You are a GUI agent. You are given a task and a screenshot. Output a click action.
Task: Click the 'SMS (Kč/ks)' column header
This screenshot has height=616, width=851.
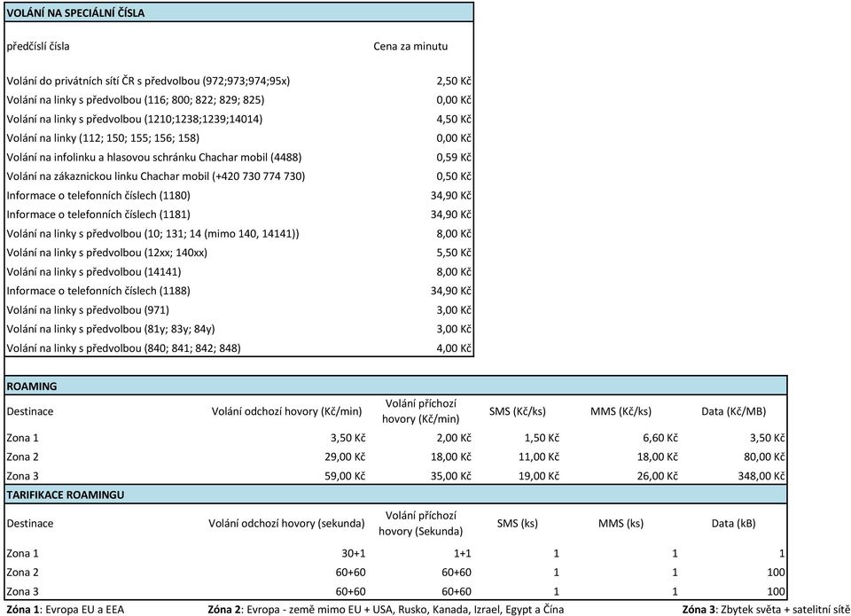point(517,411)
